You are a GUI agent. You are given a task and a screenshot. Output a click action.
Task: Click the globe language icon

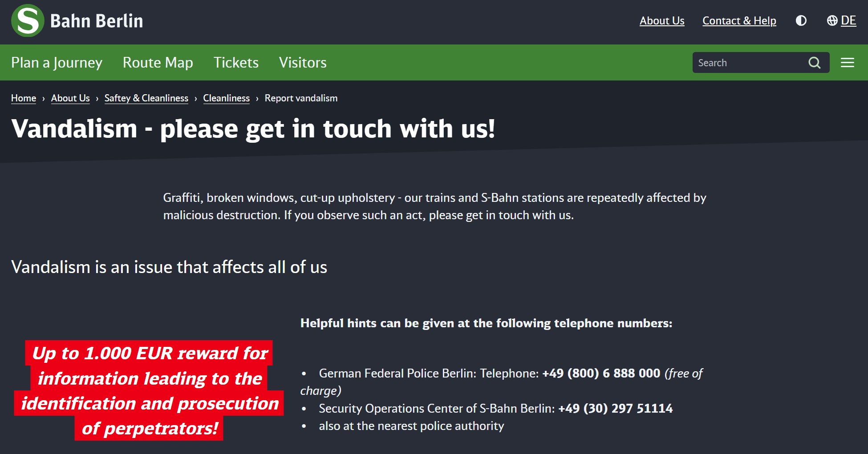pos(832,21)
